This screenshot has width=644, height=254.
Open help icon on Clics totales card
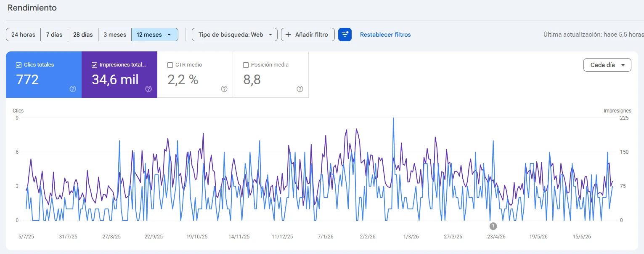[x=73, y=89]
